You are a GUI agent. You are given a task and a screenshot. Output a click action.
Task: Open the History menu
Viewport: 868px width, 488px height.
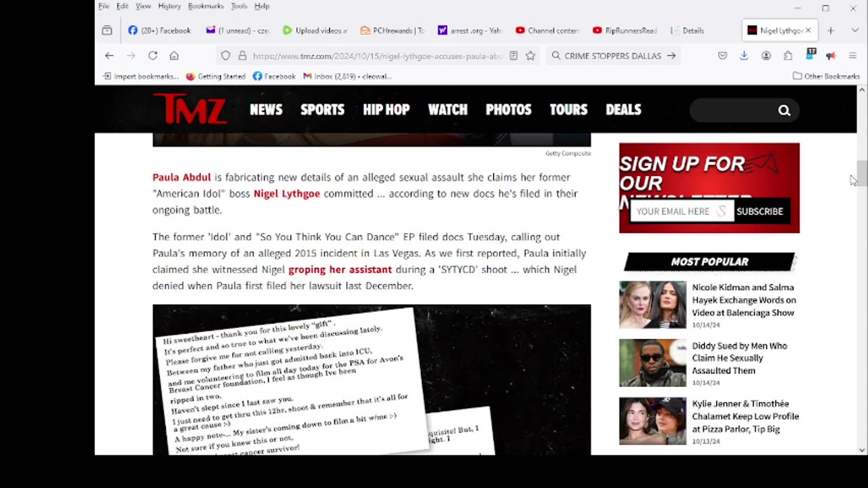tap(170, 6)
